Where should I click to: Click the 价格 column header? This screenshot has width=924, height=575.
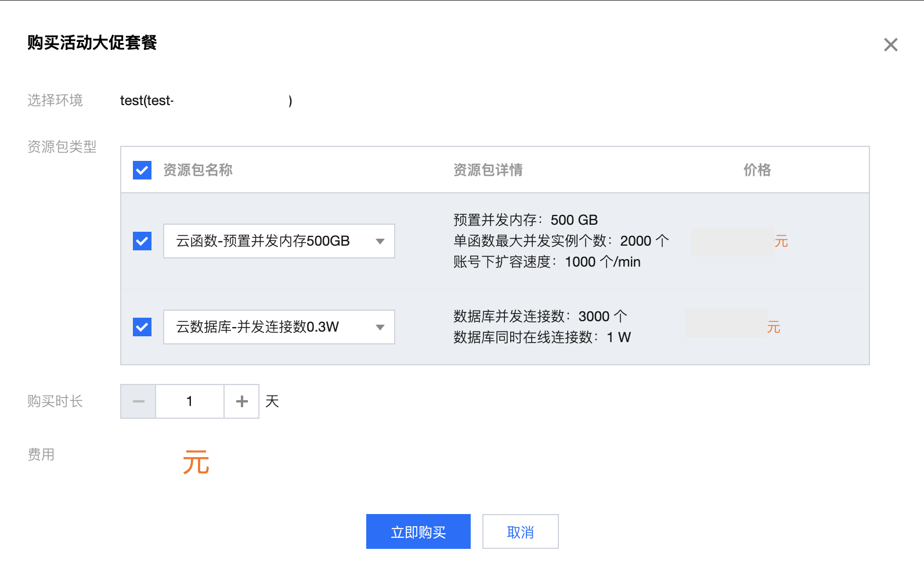coord(757,170)
